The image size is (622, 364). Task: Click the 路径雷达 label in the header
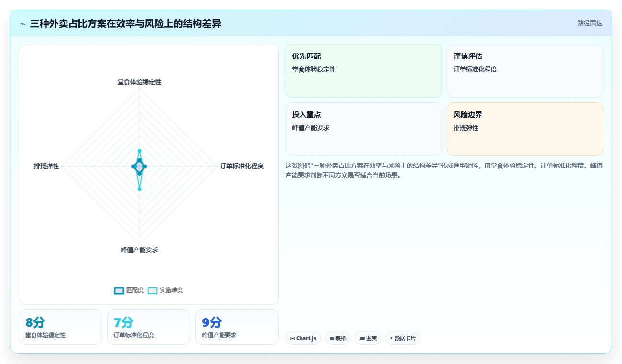(x=589, y=23)
